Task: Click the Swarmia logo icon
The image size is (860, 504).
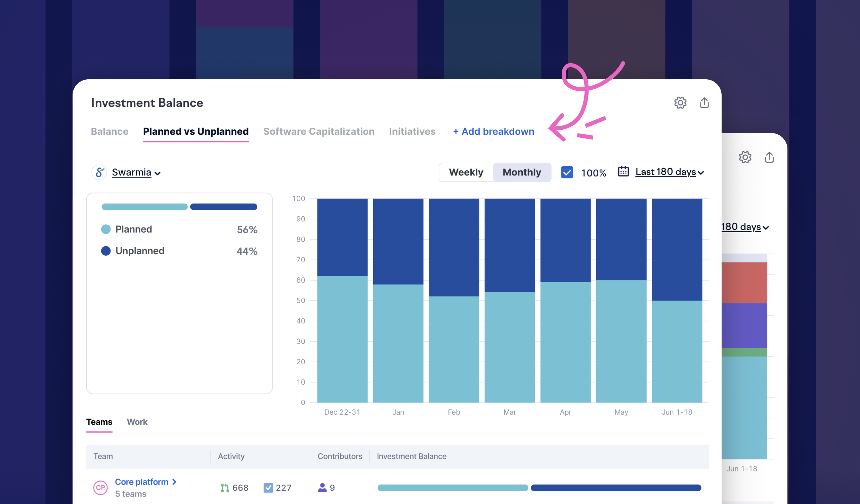Action: tap(99, 172)
